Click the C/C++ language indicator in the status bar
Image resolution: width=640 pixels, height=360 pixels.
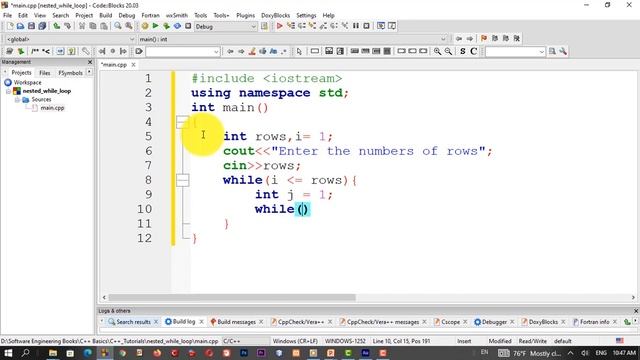(231, 341)
